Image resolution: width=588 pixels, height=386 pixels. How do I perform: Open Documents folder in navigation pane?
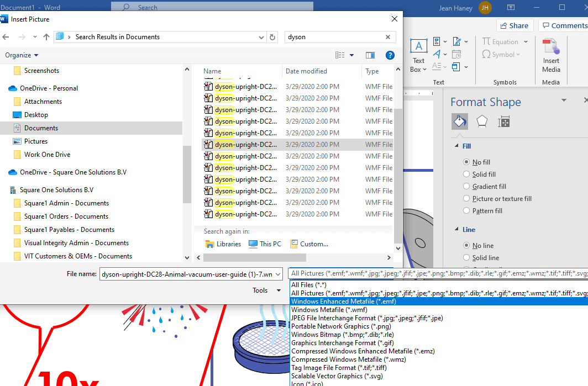point(41,128)
